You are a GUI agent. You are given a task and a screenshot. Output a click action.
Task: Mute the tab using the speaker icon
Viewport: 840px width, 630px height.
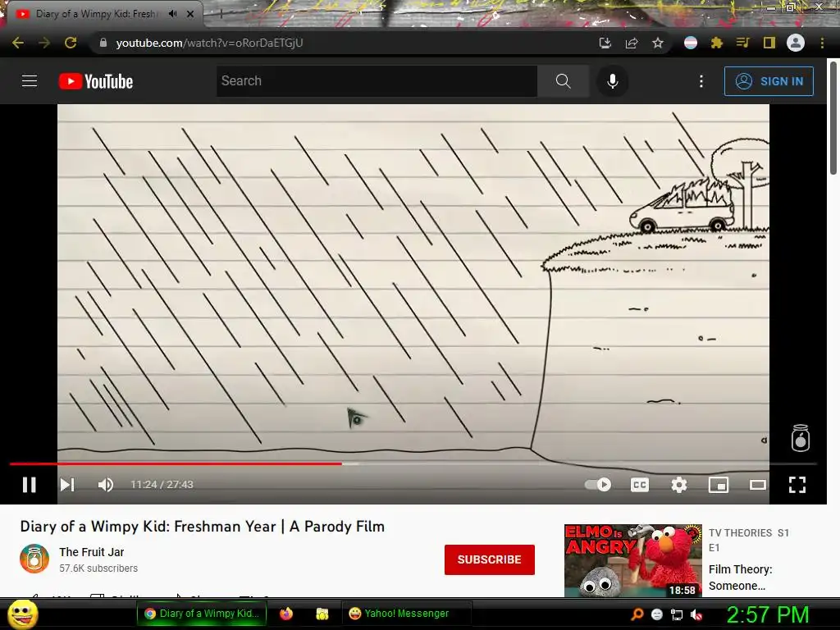172,14
